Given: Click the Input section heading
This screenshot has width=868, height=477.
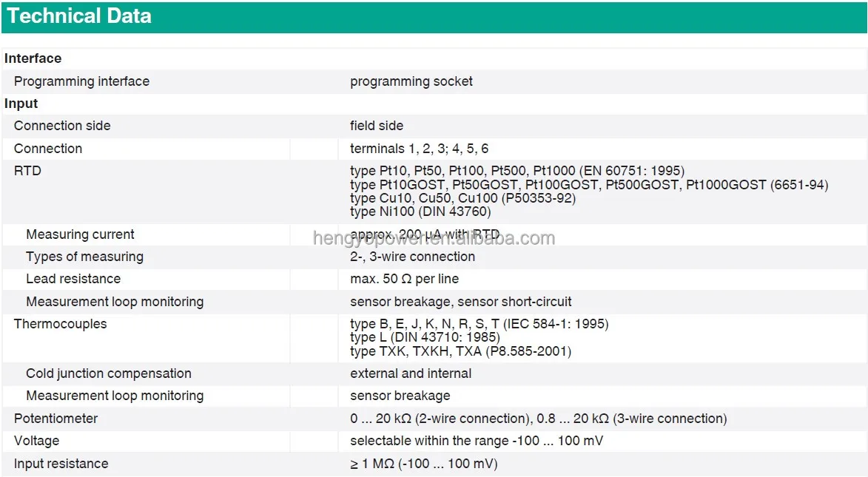Looking at the screenshot, I should click(21, 104).
